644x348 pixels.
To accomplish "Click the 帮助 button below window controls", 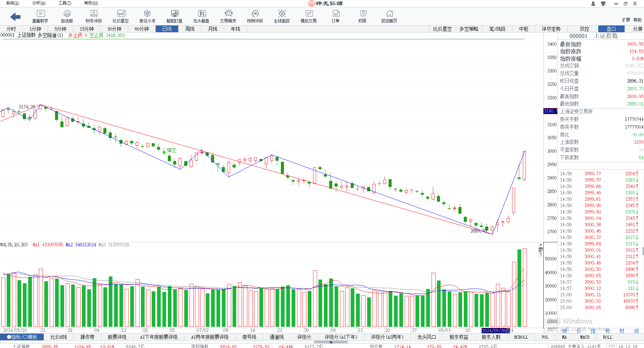I will click(x=638, y=20).
